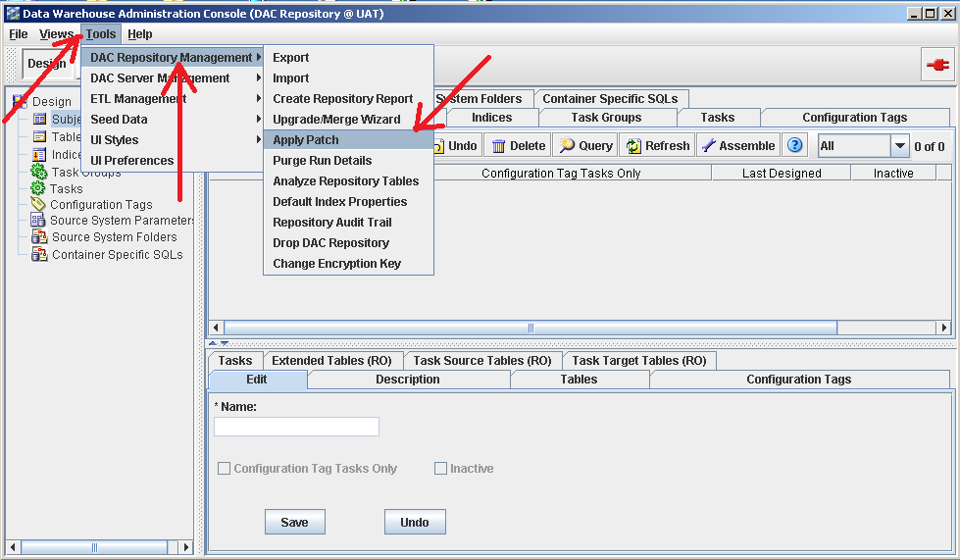Click the Refresh toolbar button
Viewport: 960px width, 560px height.
tap(658, 146)
